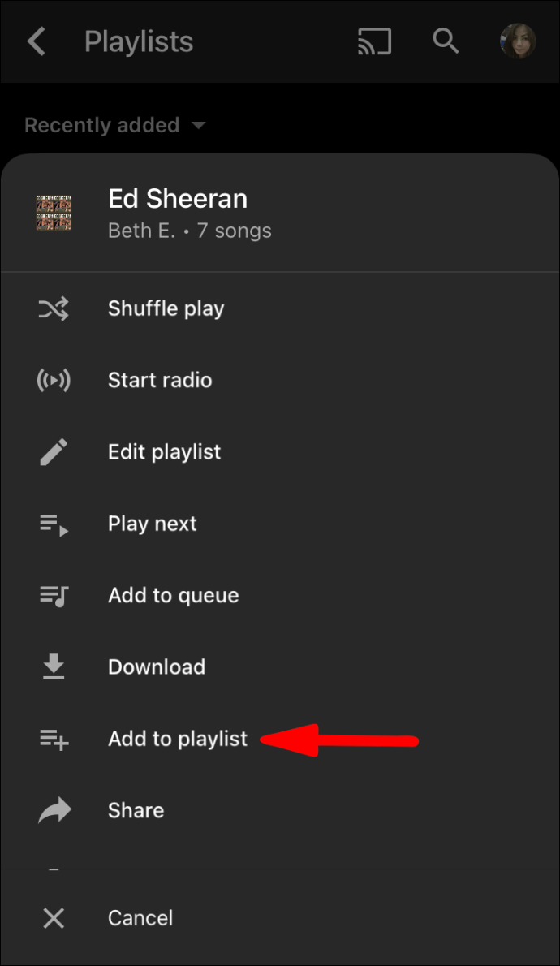
Task: Open the account profile avatar
Action: click(x=518, y=41)
